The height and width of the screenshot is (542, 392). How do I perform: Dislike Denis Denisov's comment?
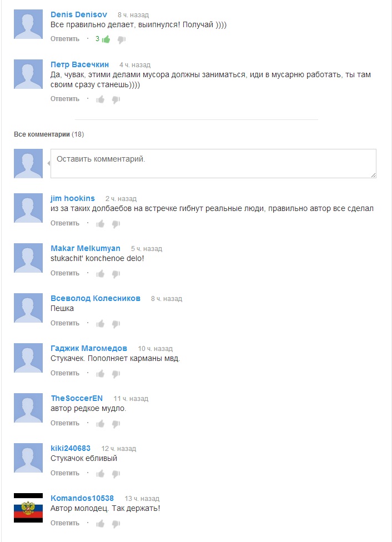(x=122, y=40)
